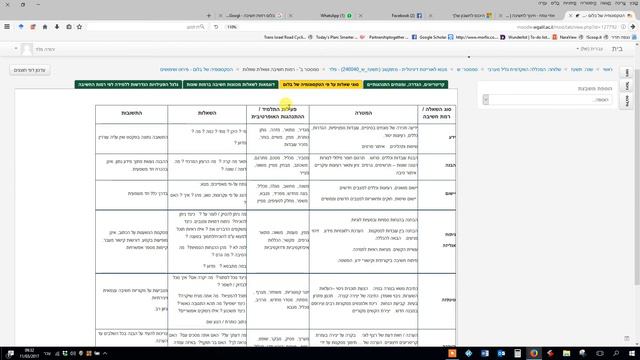Click the Firefox icon on the taskbar
The image size is (640, 360).
click(x=534, y=353)
